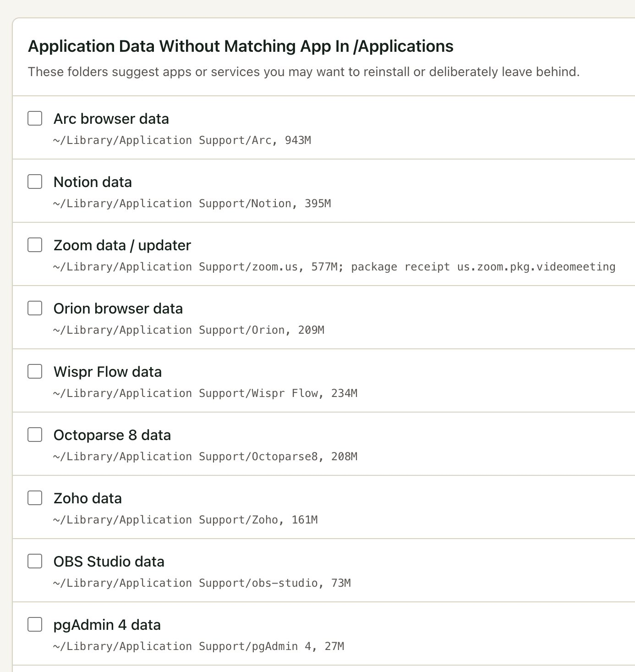The height and width of the screenshot is (672, 635).
Task: Click the path '~/Library/Application Support/Orion, 209M'
Action: point(189,330)
